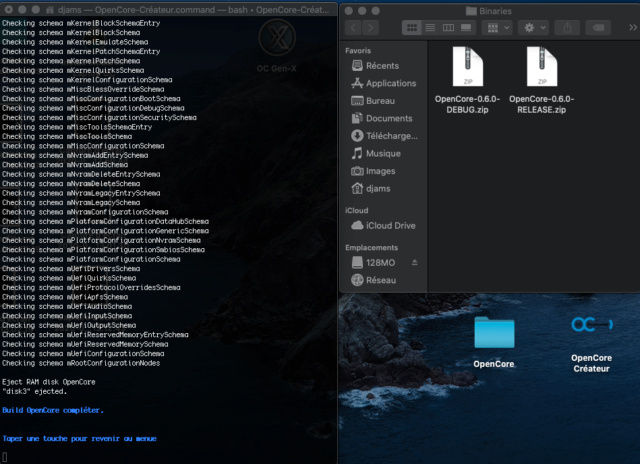Select OpenCore Créateur app on desktop

pyautogui.click(x=591, y=325)
